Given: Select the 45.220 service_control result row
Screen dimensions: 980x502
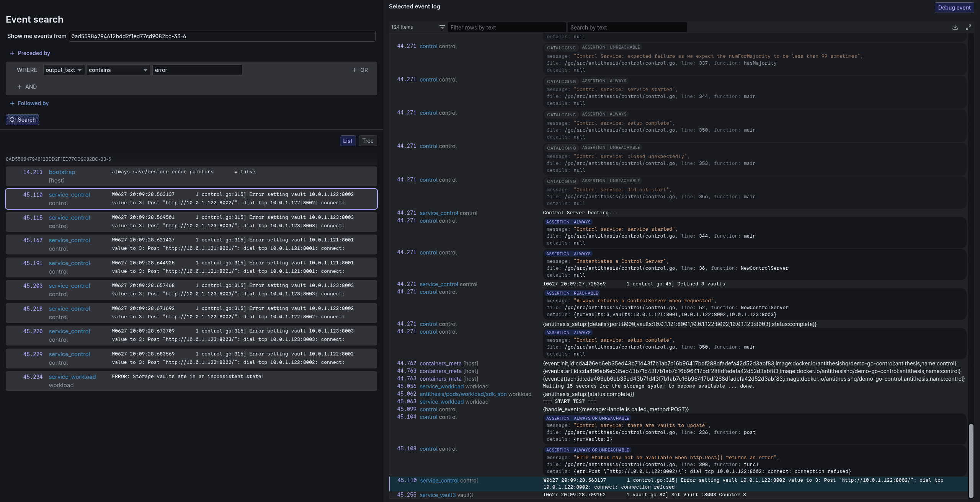Looking at the screenshot, I should [191, 336].
